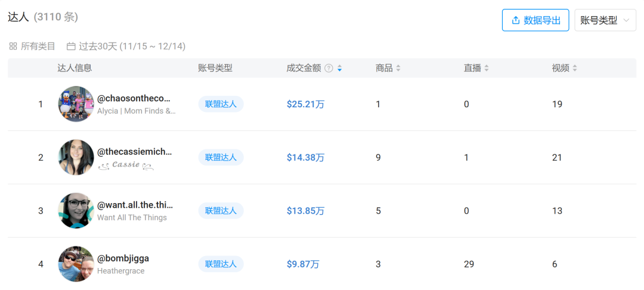Click the 数据导出 export button
The height and width of the screenshot is (290, 644).
coord(535,20)
